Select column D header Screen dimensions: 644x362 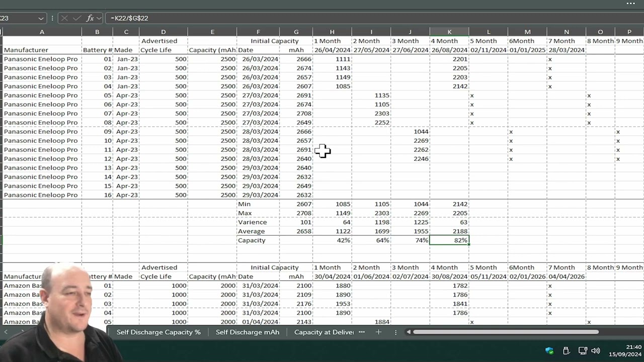[163, 32]
